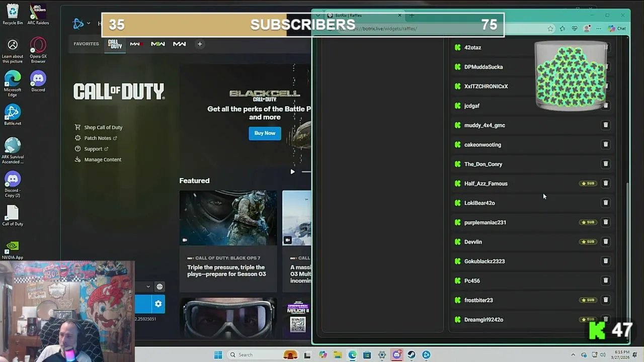Remove The_Don_Conry raffle entry
The height and width of the screenshot is (362, 644).
tap(606, 164)
